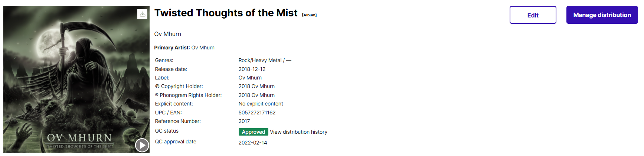Click the Label value Ov Mhurn
The image size is (644, 156).
[250, 78]
